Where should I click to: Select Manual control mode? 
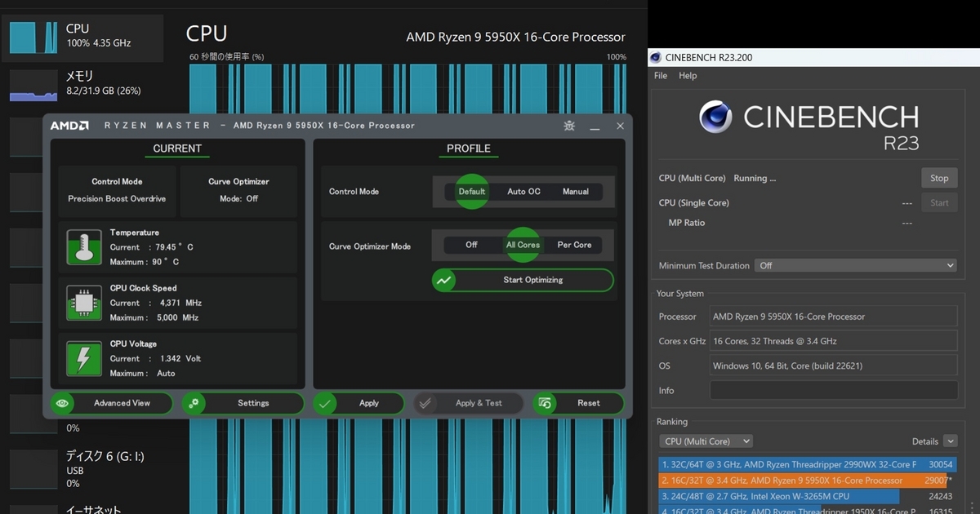(576, 192)
